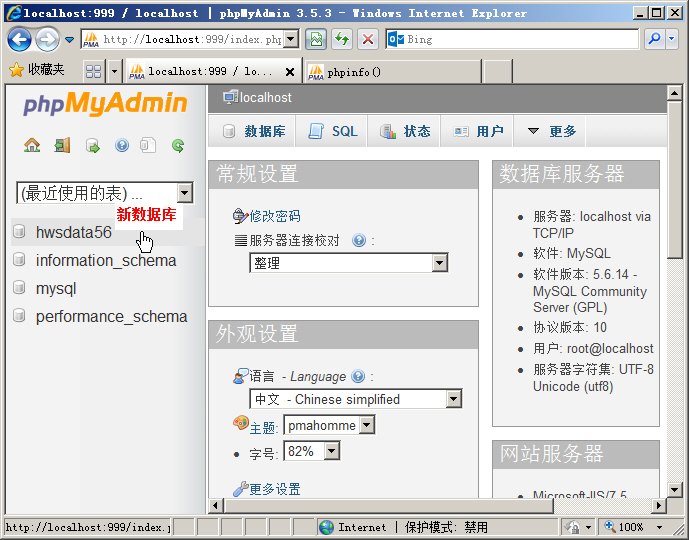This screenshot has height=540, width=689.
Task: Click the phpMyAdmin logo
Action: click(105, 104)
